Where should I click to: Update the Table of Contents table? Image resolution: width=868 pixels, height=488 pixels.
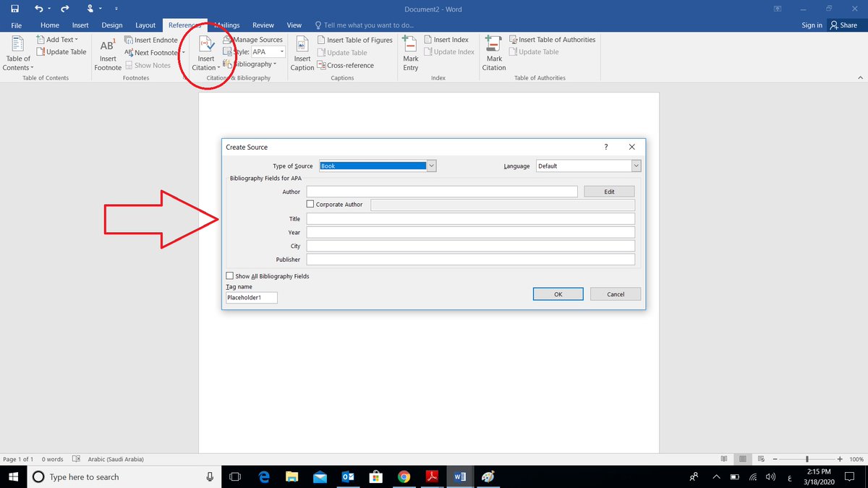61,52
